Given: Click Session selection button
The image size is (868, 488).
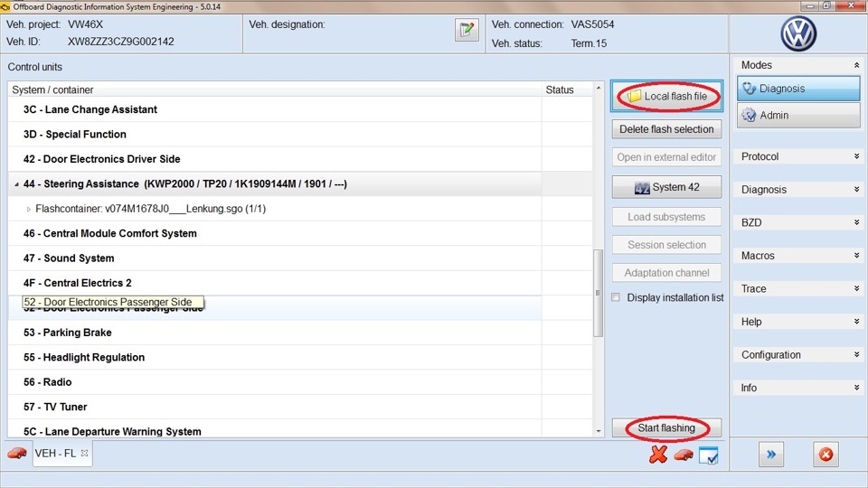Looking at the screenshot, I should (x=666, y=245).
